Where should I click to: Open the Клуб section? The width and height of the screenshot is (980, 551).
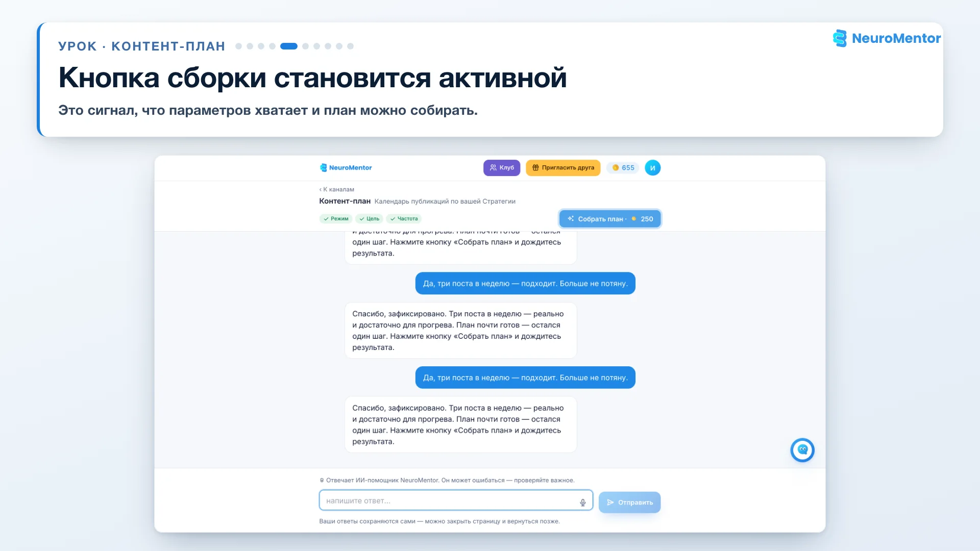click(x=502, y=167)
